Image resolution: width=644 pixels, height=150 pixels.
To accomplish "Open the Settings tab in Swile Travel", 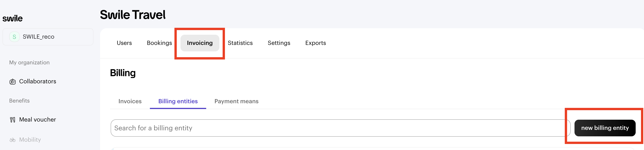I will pos(279,43).
